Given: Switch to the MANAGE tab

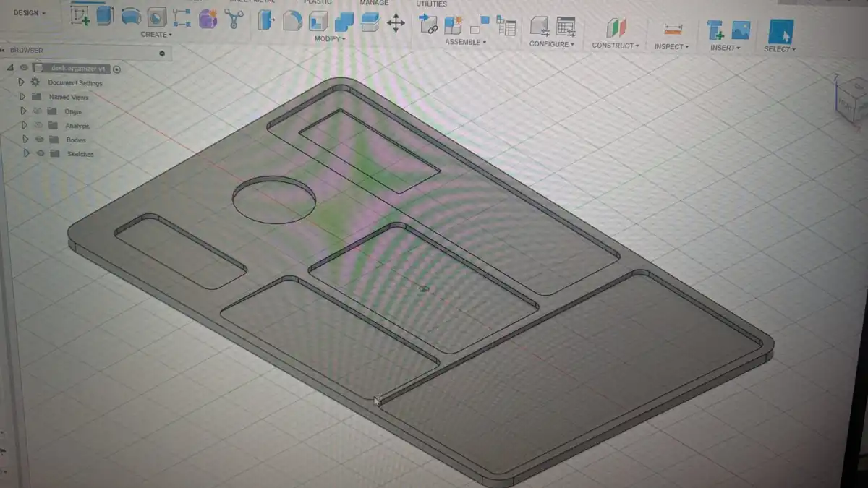Looking at the screenshot, I should [x=374, y=3].
